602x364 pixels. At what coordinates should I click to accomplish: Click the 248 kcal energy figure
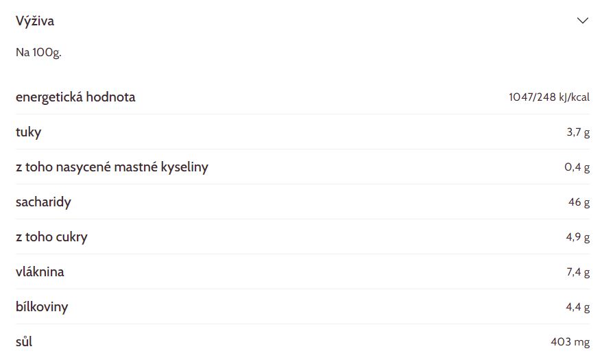(x=546, y=97)
